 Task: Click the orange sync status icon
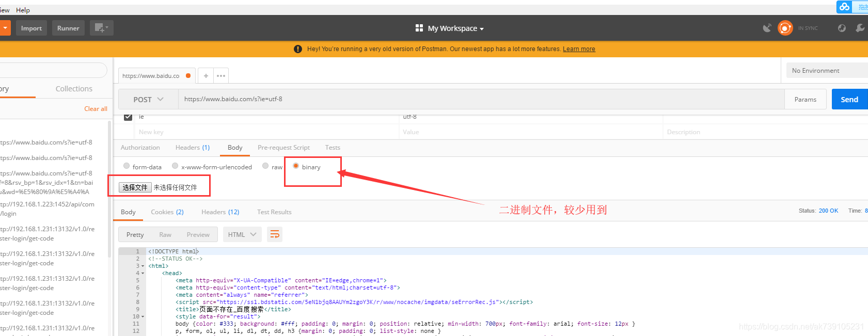pos(785,28)
